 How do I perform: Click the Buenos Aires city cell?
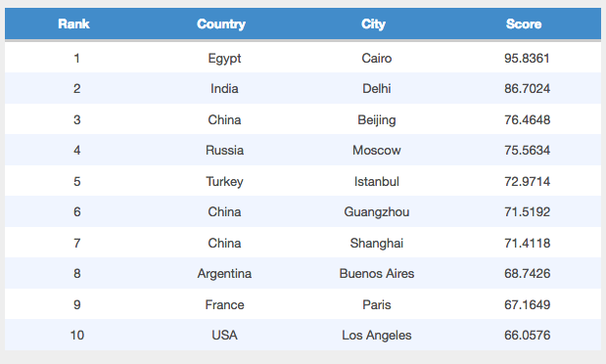[x=377, y=274]
